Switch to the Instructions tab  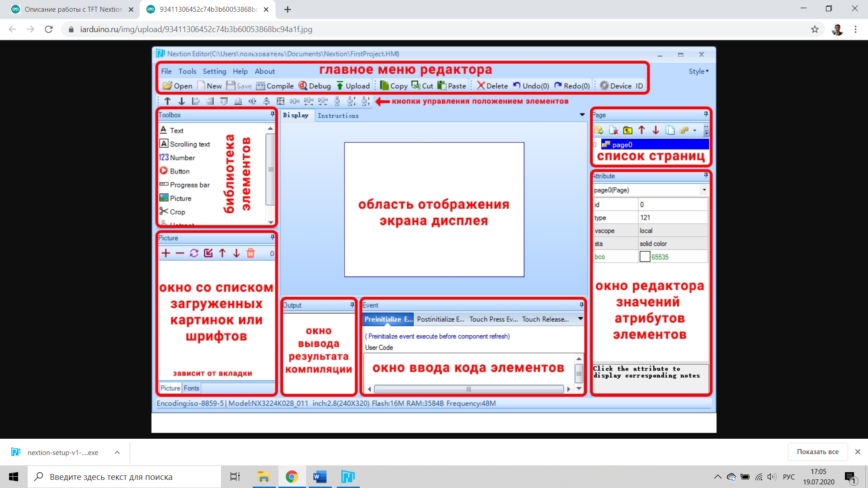pyautogui.click(x=338, y=116)
